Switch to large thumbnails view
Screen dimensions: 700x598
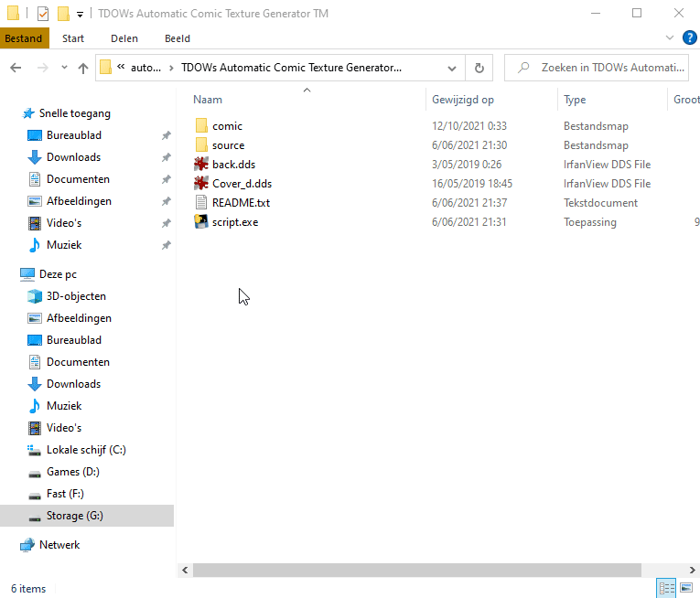coord(686,588)
